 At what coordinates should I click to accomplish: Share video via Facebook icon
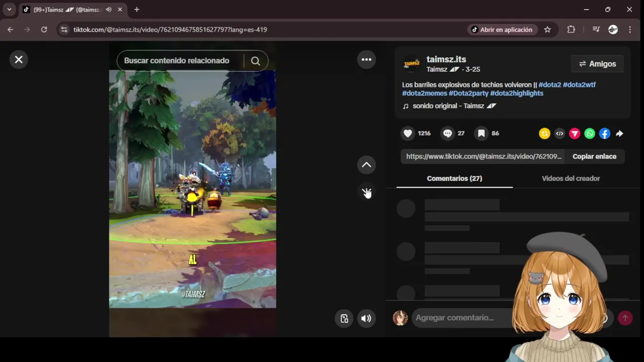click(605, 133)
